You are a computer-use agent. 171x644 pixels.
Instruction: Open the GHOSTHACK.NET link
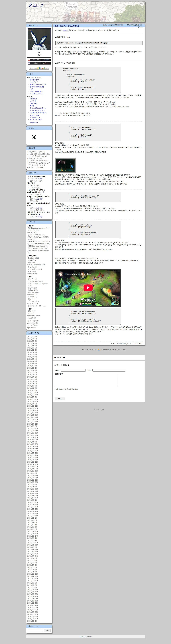(x=36, y=91)
